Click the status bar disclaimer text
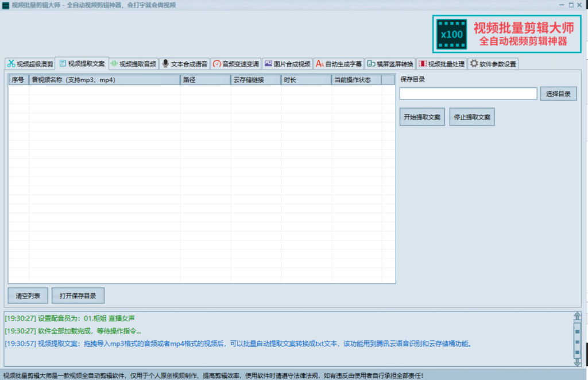This screenshot has width=588, height=380. coord(213,375)
